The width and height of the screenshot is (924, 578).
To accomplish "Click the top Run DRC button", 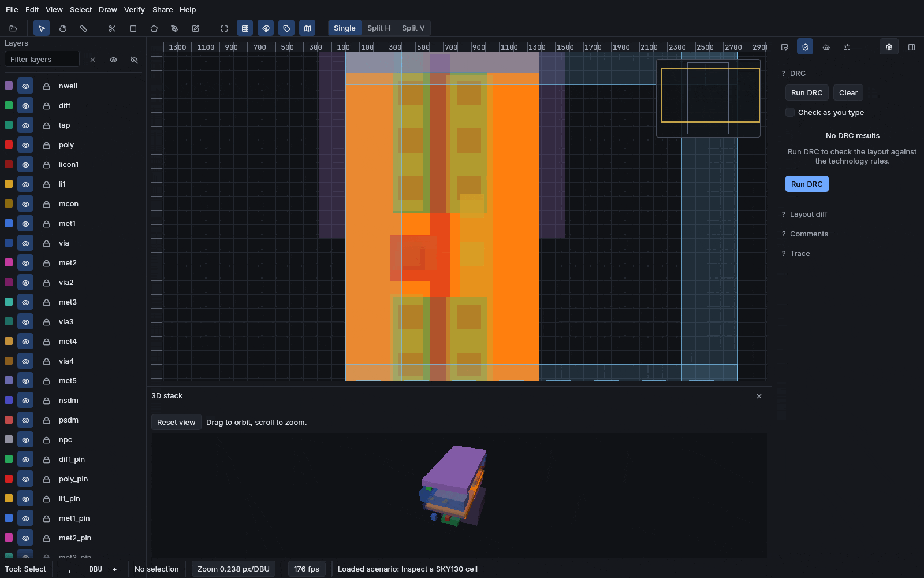I will [807, 92].
